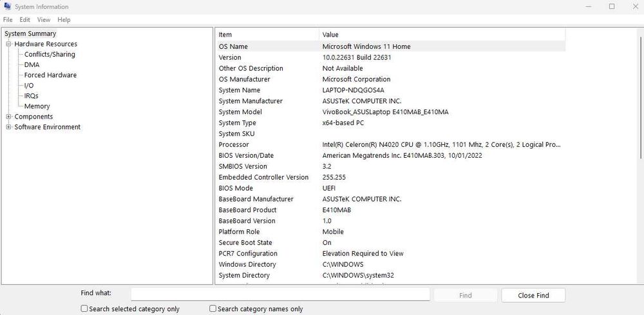The image size is (644, 315).
Task: Click the value 10.0.22631 Build 22631
Action: click(357, 57)
